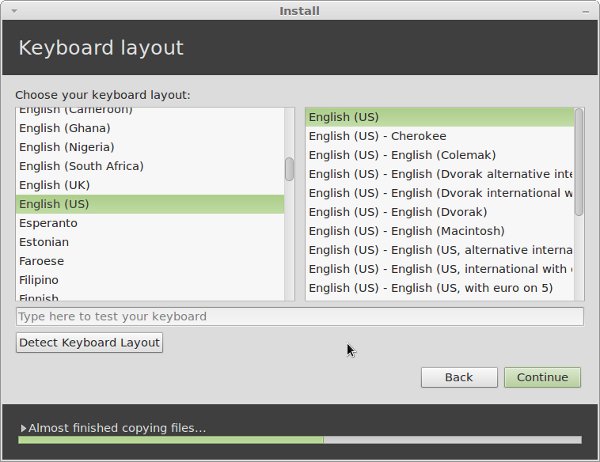This screenshot has width=600, height=462.
Task: Select English (UK) in language list
Action: tap(53, 185)
